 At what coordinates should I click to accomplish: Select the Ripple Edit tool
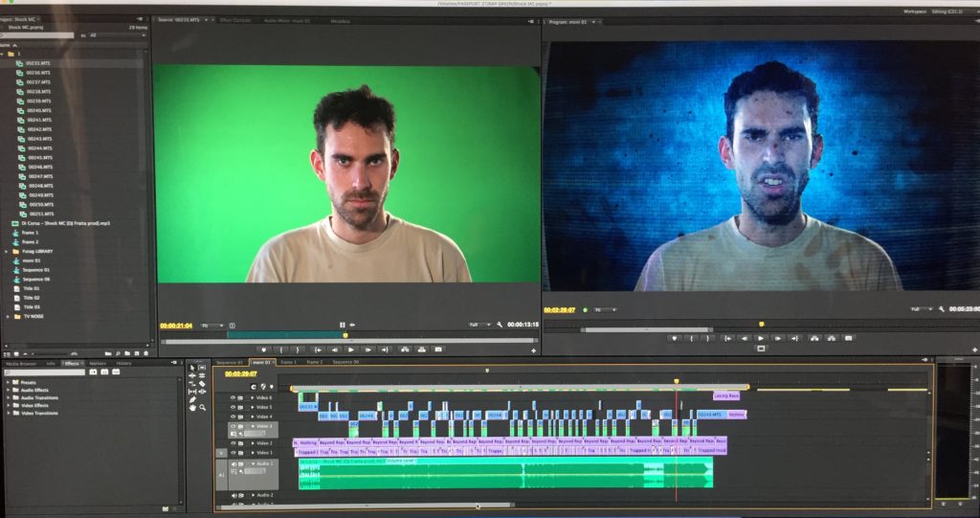[x=192, y=375]
